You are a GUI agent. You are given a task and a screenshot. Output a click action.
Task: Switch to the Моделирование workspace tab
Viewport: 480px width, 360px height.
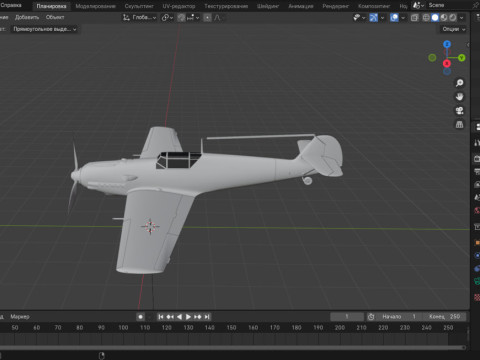95,6
